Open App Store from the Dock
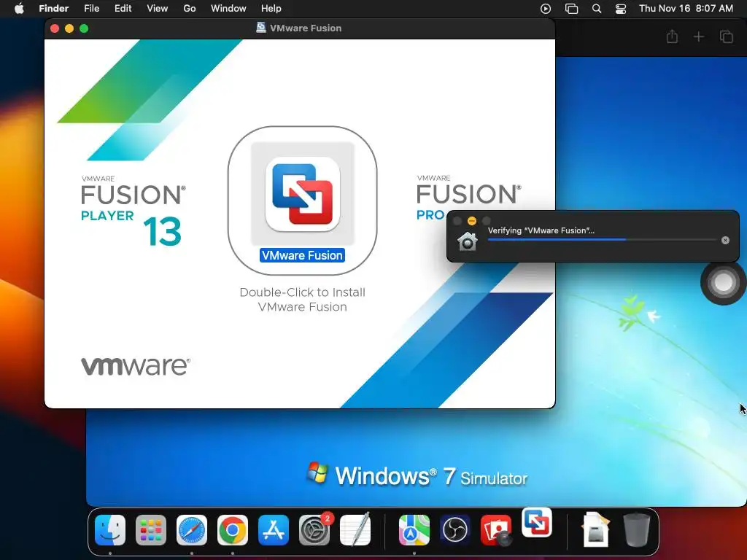 tap(274, 530)
